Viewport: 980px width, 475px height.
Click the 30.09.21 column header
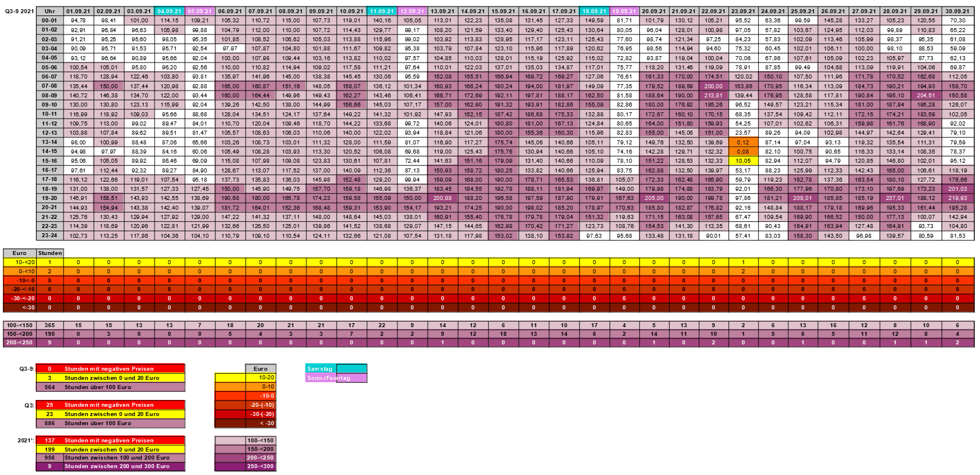pos(957,11)
